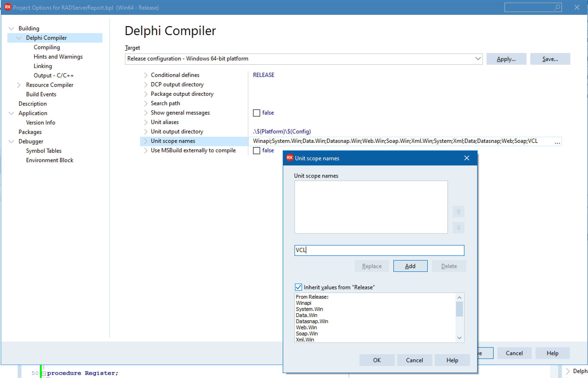Image resolution: width=588 pixels, height=378 pixels.
Task: Select Packages in options tree
Action: (30, 132)
